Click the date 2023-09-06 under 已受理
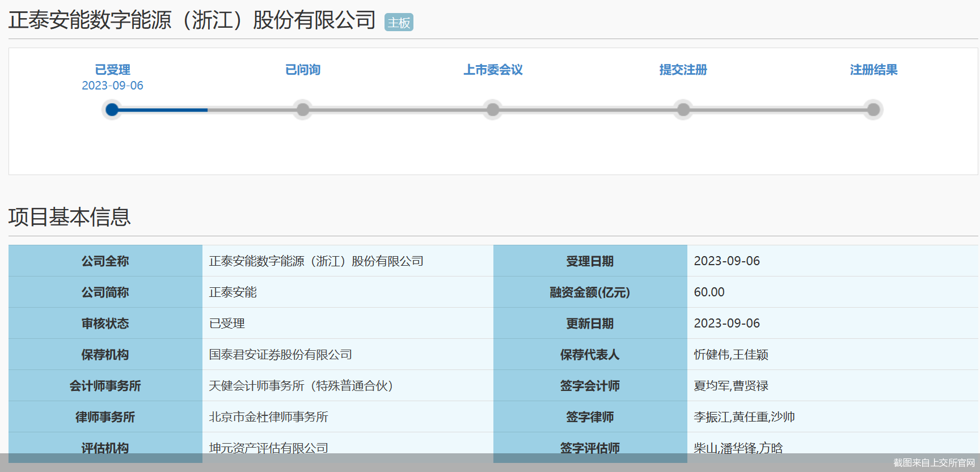980x472 pixels. click(112, 86)
